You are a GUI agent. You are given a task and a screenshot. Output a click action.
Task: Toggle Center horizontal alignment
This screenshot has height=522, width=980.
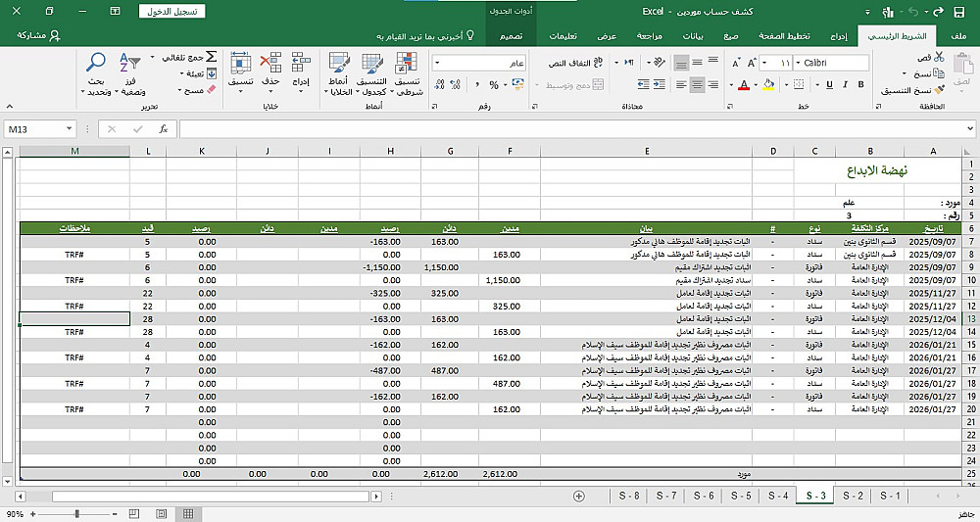click(697, 84)
